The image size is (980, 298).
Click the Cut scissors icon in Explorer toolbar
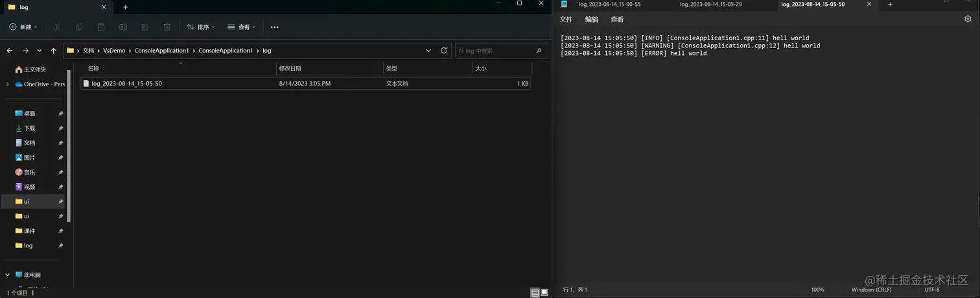pyautogui.click(x=57, y=27)
